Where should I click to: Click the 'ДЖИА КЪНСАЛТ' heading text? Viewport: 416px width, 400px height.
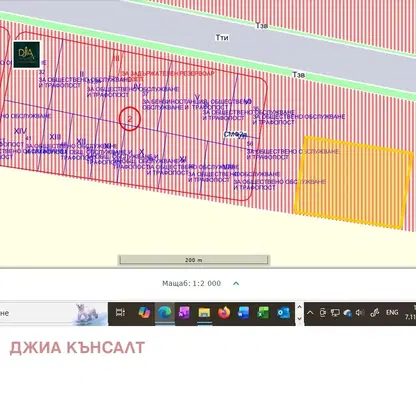[77, 348]
